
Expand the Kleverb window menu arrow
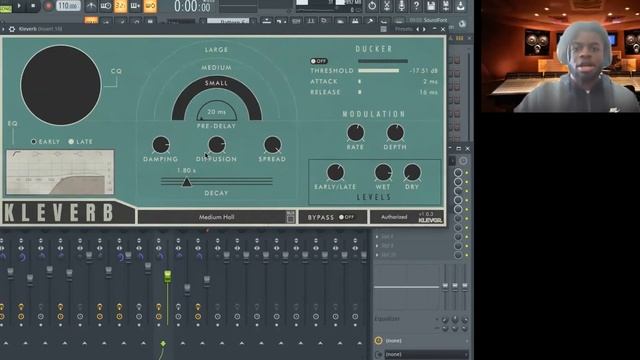(x=3, y=29)
